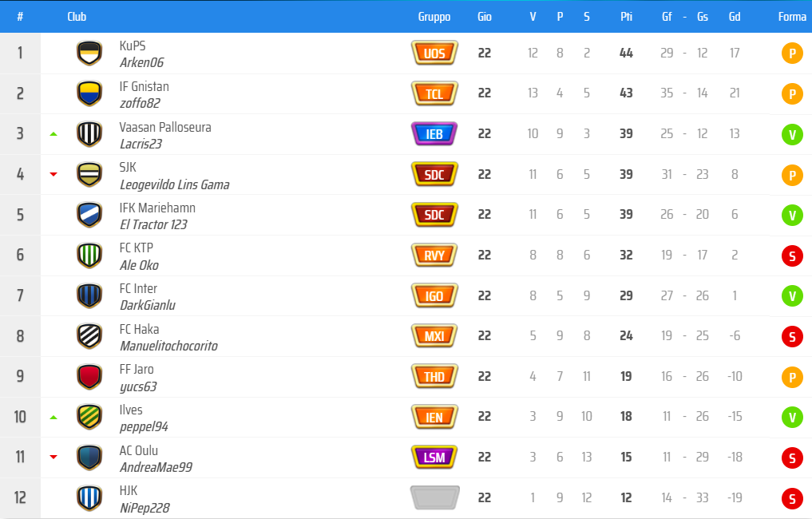Open Vaasan Palloseura club page
The width and height of the screenshot is (812, 519).
point(165,127)
